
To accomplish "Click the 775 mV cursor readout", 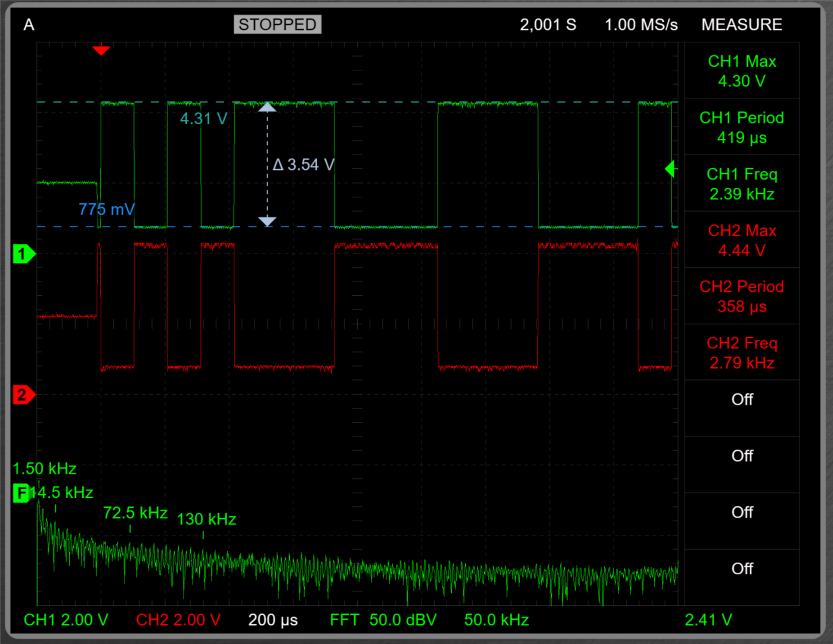I will (x=107, y=209).
